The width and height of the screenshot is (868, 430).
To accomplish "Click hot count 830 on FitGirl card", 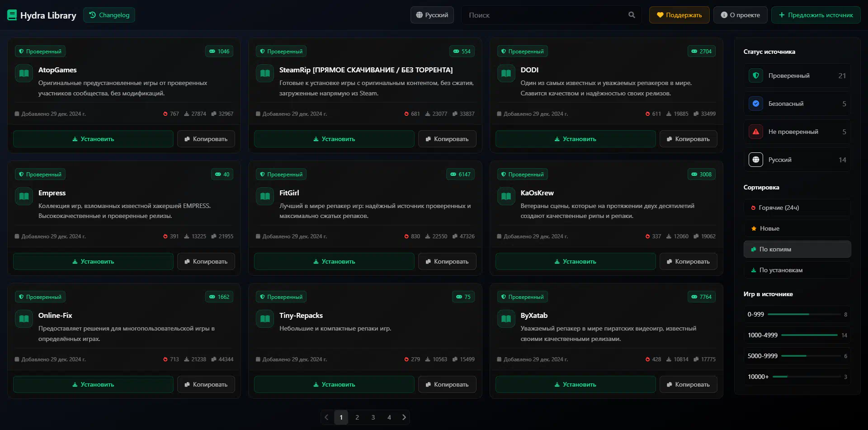I will coord(412,236).
